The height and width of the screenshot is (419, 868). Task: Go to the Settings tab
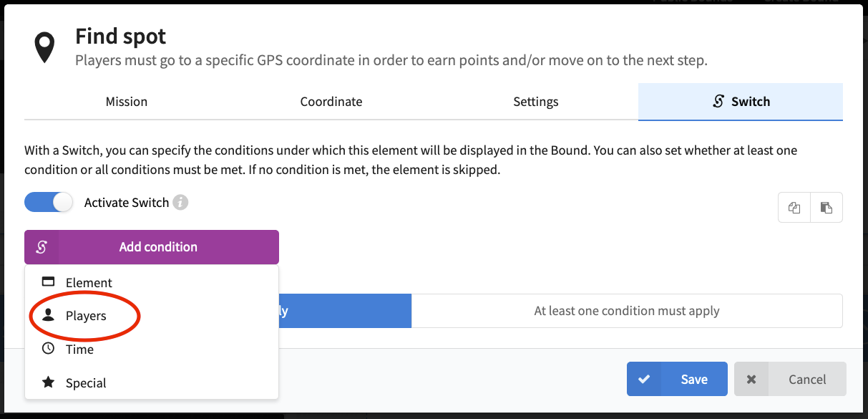[536, 102]
